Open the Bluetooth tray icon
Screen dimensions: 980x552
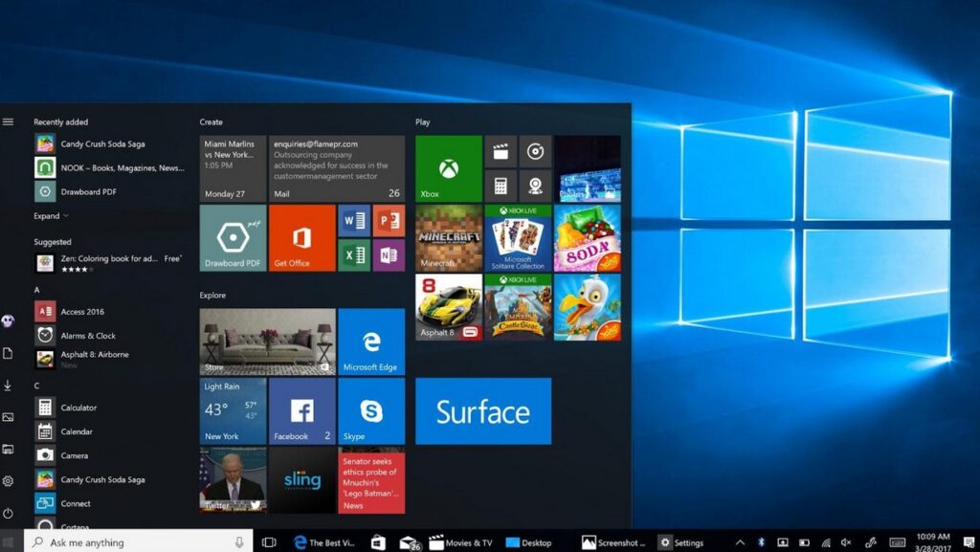coord(761,542)
